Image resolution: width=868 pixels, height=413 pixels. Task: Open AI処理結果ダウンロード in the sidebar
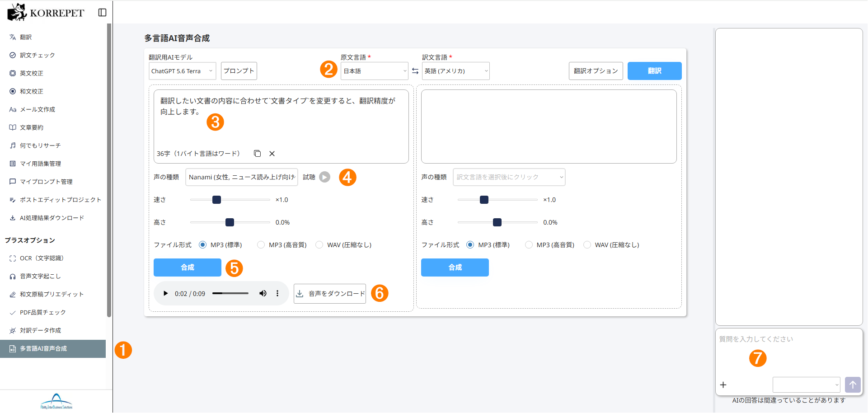click(53, 218)
